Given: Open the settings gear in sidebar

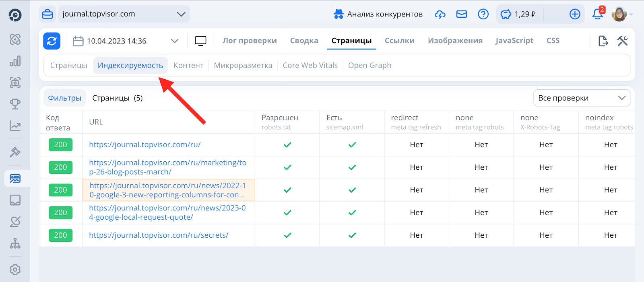Looking at the screenshot, I should 15,270.
